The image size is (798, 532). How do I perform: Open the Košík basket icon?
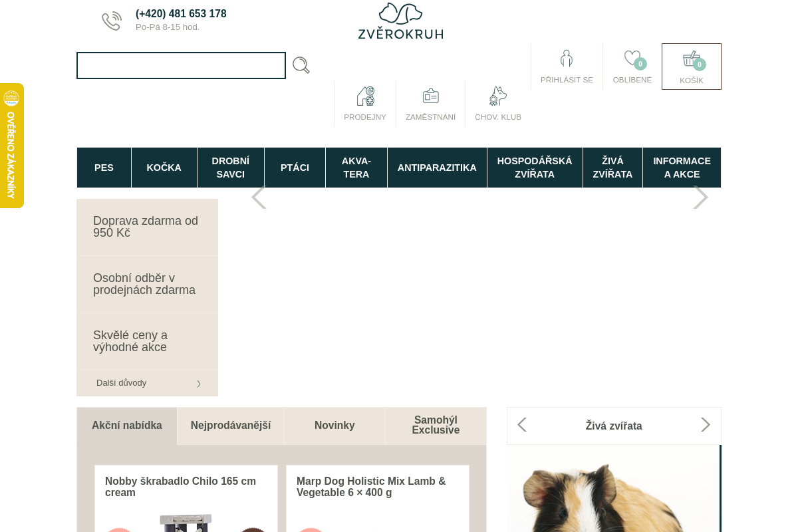(692, 59)
